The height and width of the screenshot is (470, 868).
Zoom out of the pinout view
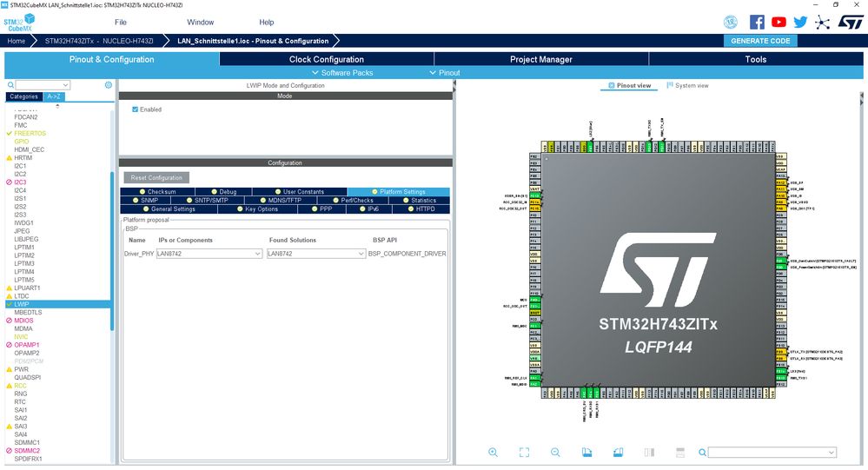[555, 453]
